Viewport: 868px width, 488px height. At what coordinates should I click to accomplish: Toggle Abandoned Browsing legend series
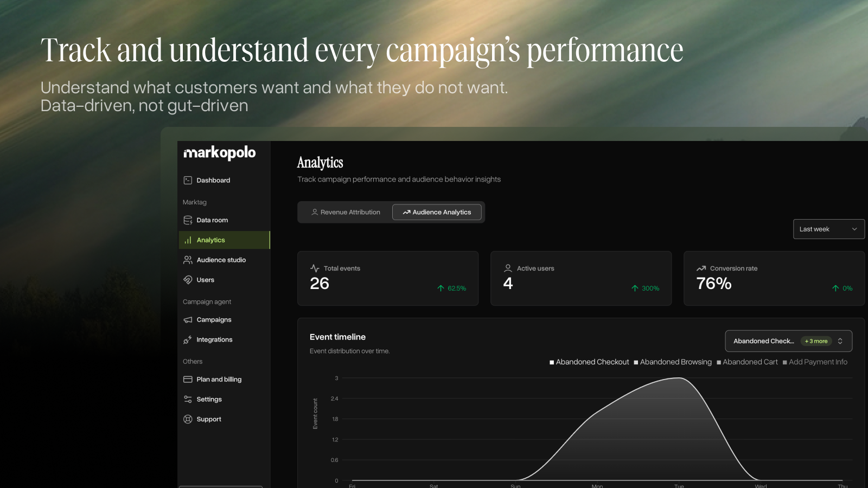tap(673, 362)
